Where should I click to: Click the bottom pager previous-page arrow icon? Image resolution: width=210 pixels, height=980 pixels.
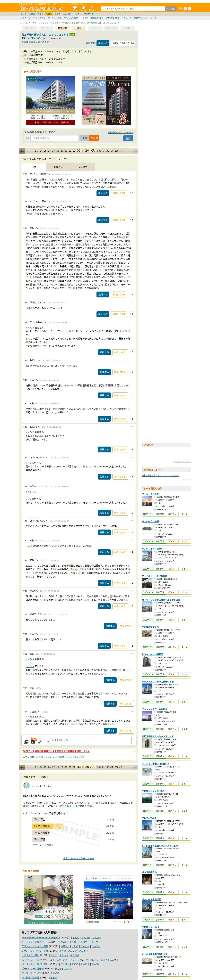click(x=22, y=767)
